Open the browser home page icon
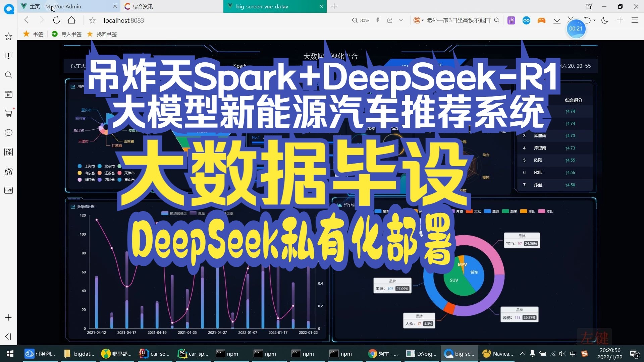This screenshot has width=644, height=362. tap(71, 20)
